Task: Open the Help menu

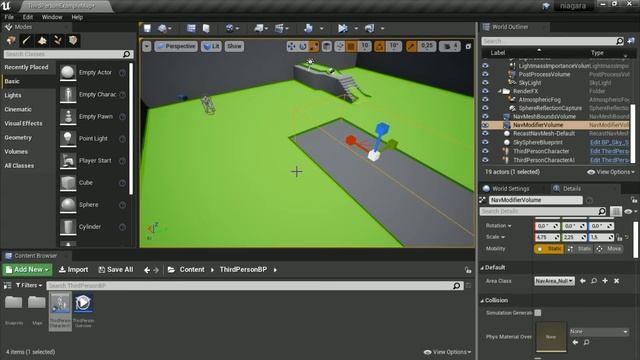Action: [77, 17]
